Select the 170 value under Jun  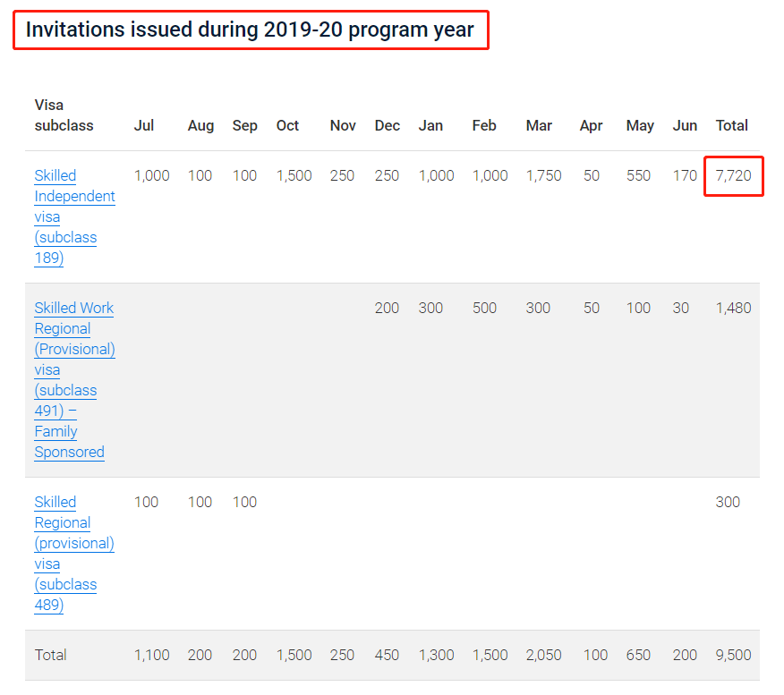[685, 176]
